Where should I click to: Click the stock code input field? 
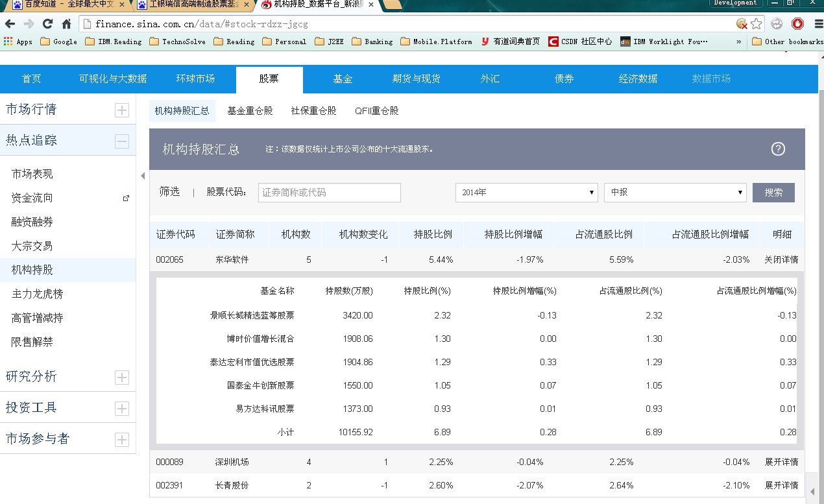tap(329, 192)
